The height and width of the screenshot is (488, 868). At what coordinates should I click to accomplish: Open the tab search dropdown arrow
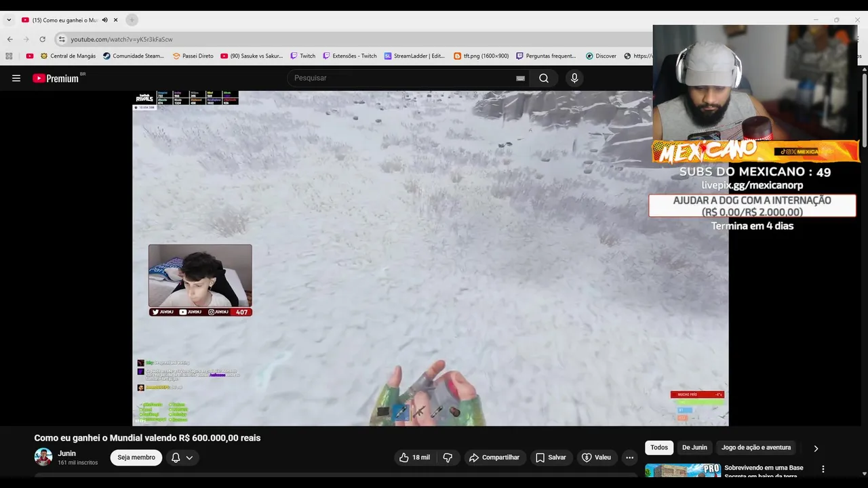pos(9,20)
